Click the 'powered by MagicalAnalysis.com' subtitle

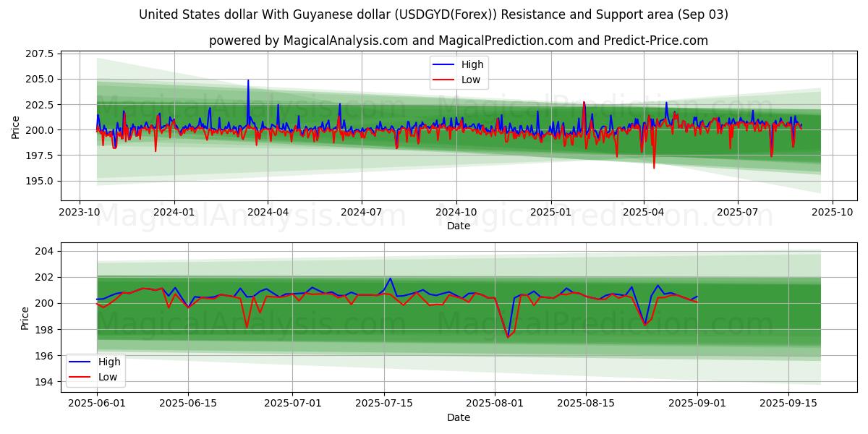coord(459,41)
